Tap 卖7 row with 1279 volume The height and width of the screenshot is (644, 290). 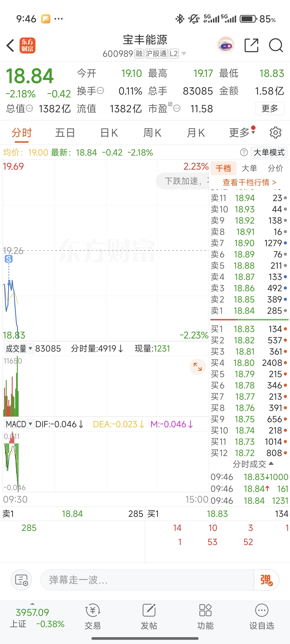(249, 243)
